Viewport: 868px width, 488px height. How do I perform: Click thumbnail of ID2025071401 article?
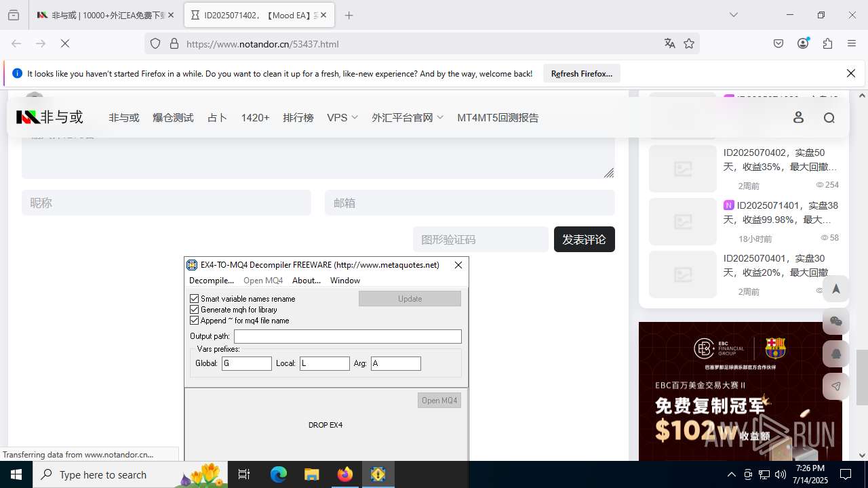682,222
